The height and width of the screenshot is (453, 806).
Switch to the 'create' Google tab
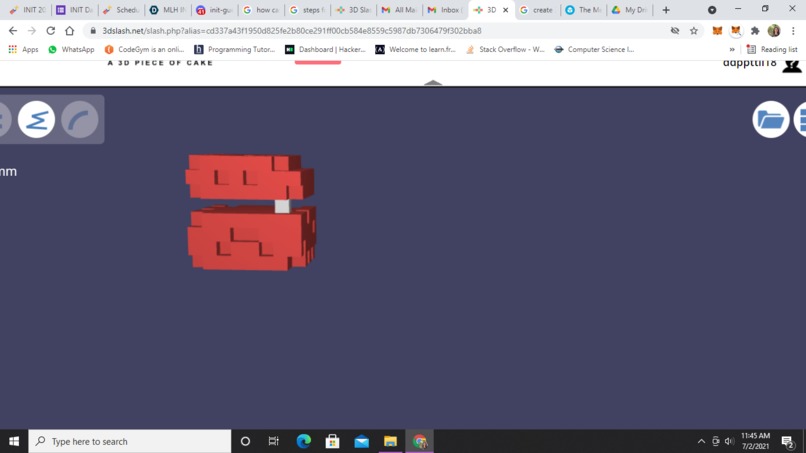tap(537, 10)
